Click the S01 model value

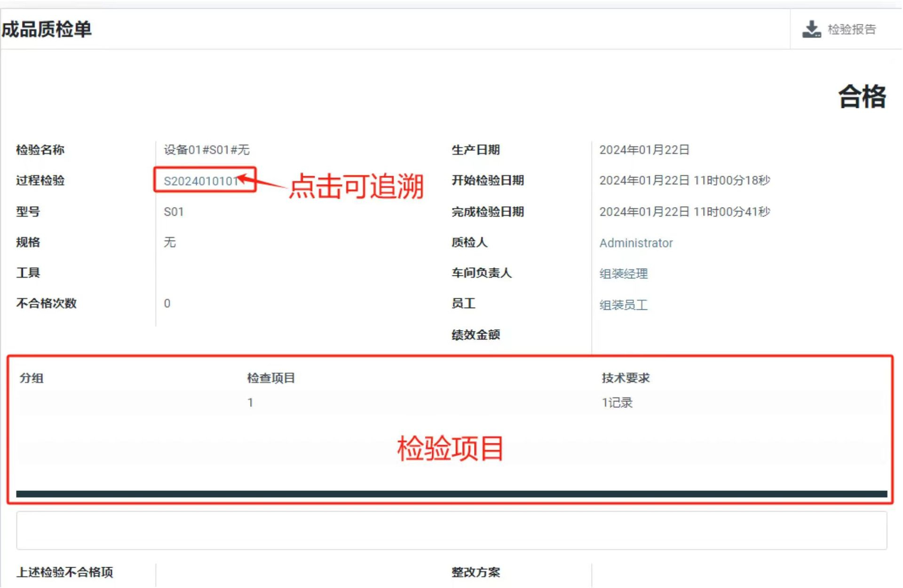(x=174, y=212)
